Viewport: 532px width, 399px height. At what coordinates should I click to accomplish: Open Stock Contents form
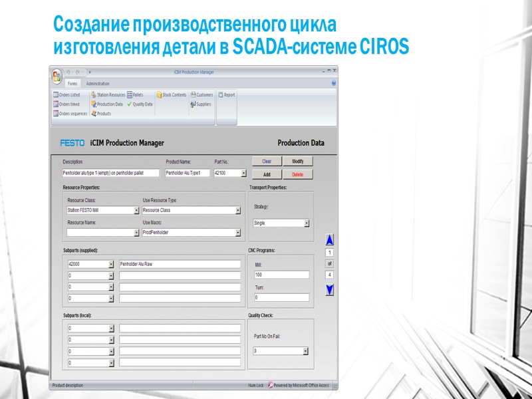click(172, 94)
